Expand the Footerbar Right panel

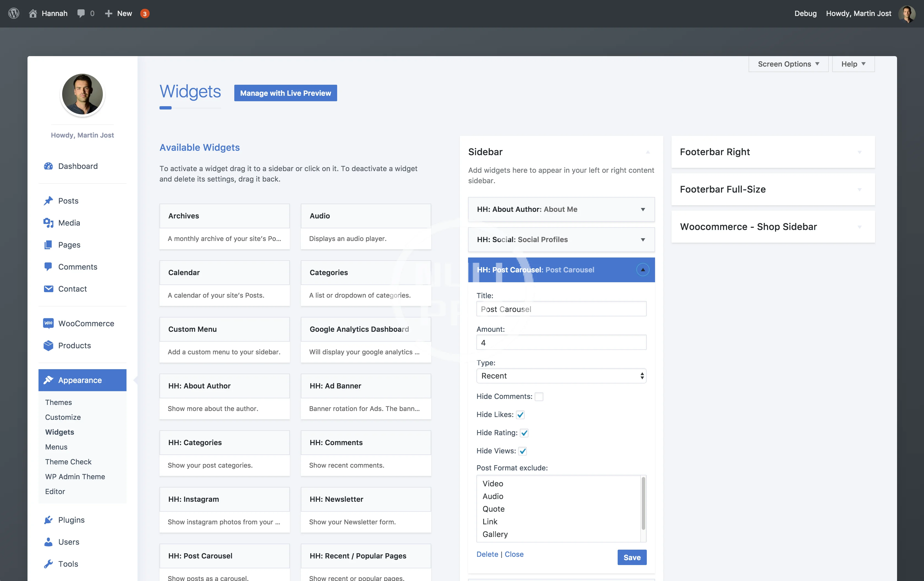(x=859, y=152)
